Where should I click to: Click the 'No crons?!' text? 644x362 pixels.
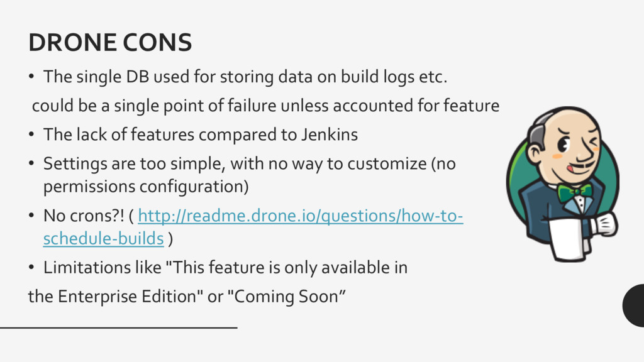click(x=84, y=216)
